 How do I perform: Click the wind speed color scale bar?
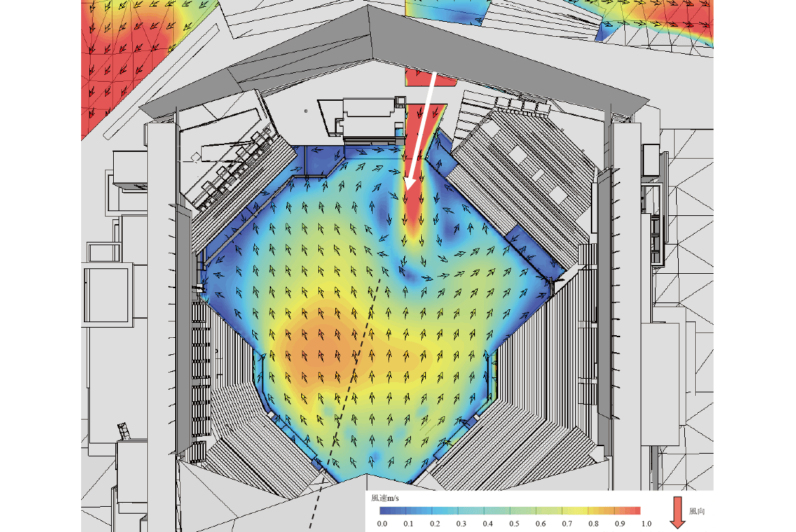510,511
